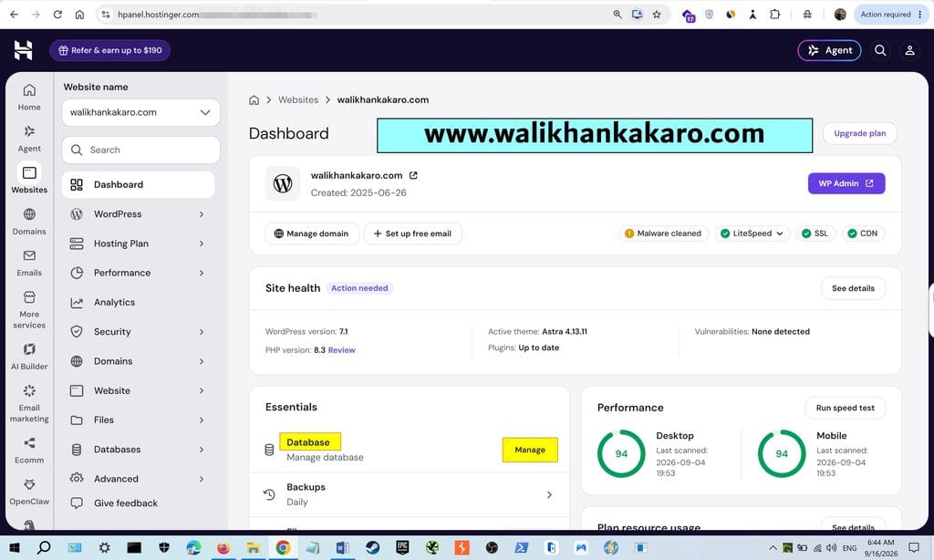Viewport: 934px width, 560px height.
Task: Click the Action needed label
Action: [x=359, y=288]
